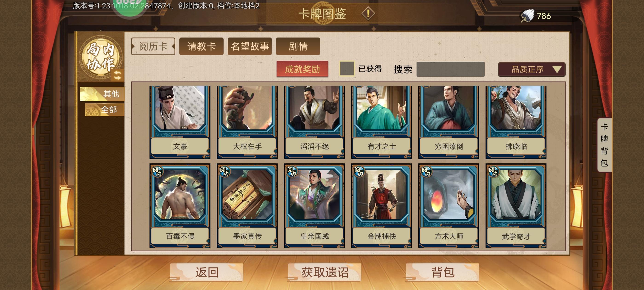Switch to the 请教卡 tab
The height and width of the screenshot is (290, 644).
click(201, 46)
